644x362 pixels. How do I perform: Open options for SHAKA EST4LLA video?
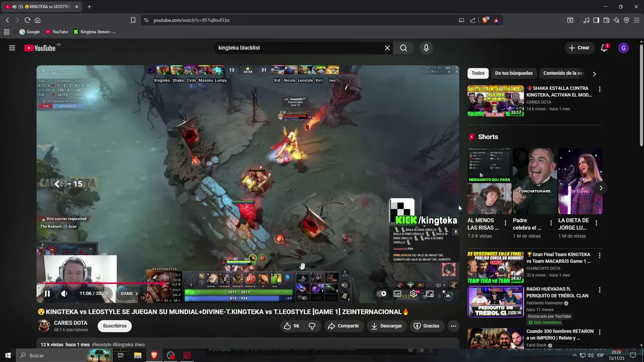(x=599, y=89)
